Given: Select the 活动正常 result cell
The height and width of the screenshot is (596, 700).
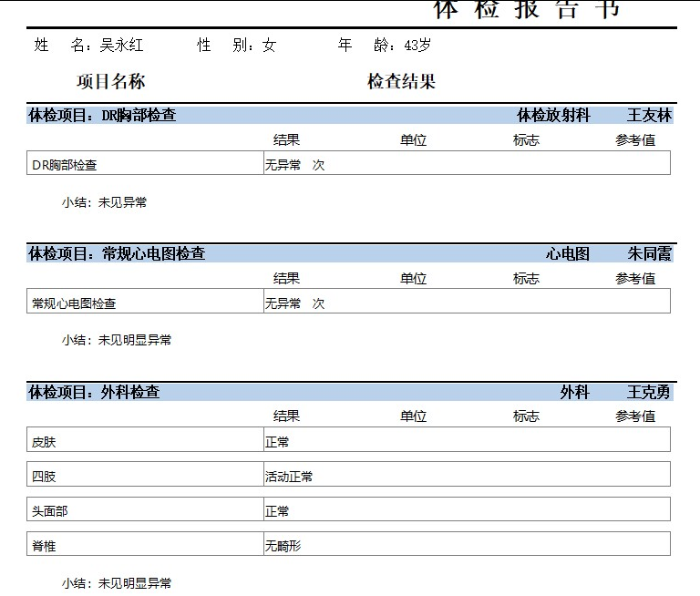Looking at the screenshot, I should click(x=289, y=477).
